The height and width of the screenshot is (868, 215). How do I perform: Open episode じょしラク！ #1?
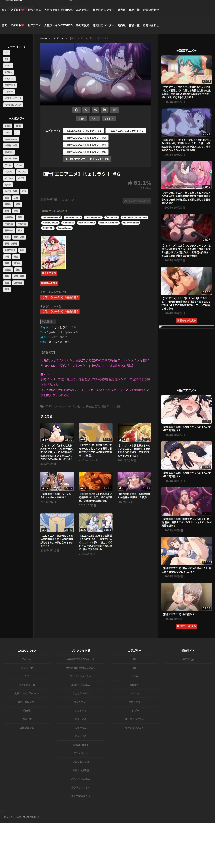(x=83, y=131)
